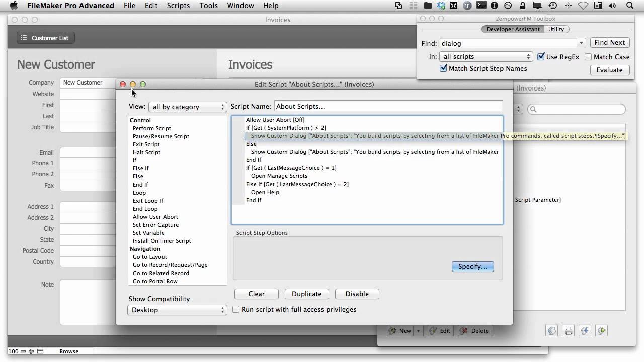Open the Customer List icon button
This screenshot has height=362, width=644.
pyautogui.click(x=46, y=38)
